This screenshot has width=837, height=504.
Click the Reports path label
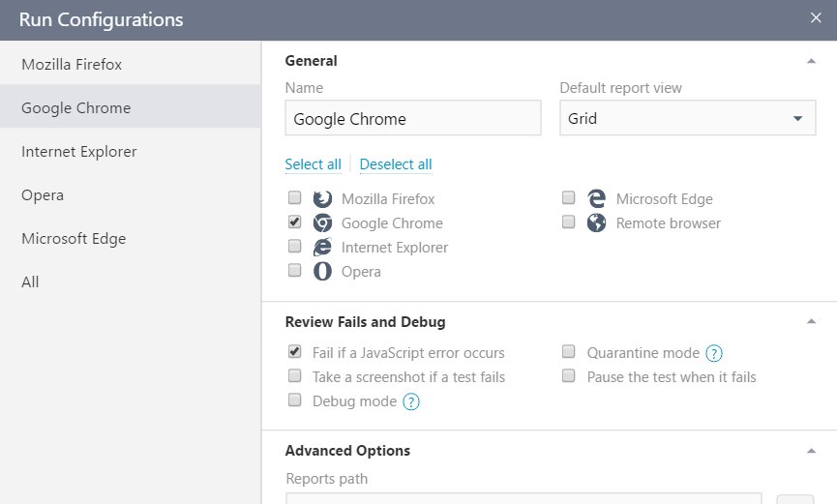327,479
